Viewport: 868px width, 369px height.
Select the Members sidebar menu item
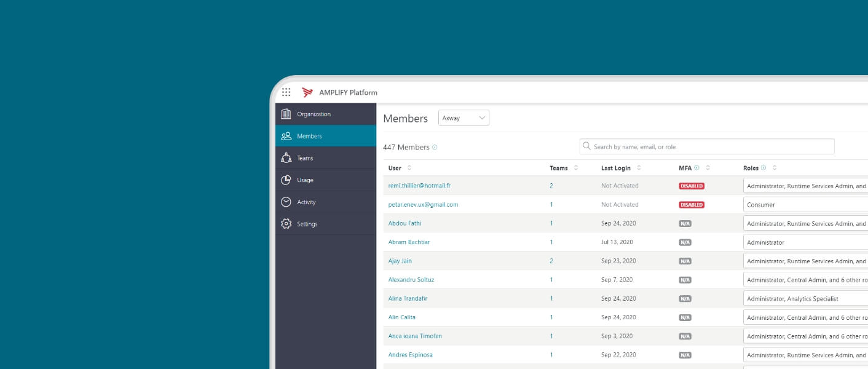(326, 136)
